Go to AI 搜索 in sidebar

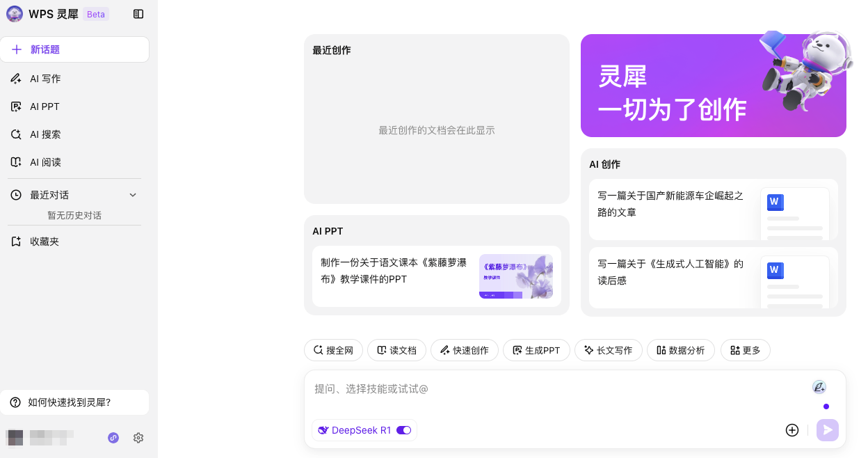pyautogui.click(x=45, y=134)
